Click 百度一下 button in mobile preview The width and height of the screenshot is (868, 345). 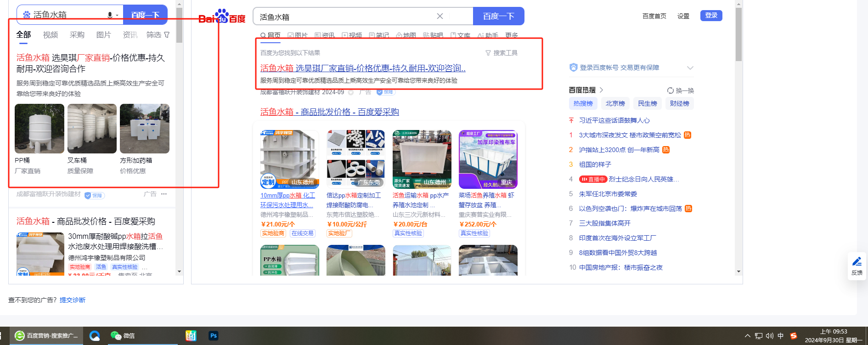tap(146, 15)
